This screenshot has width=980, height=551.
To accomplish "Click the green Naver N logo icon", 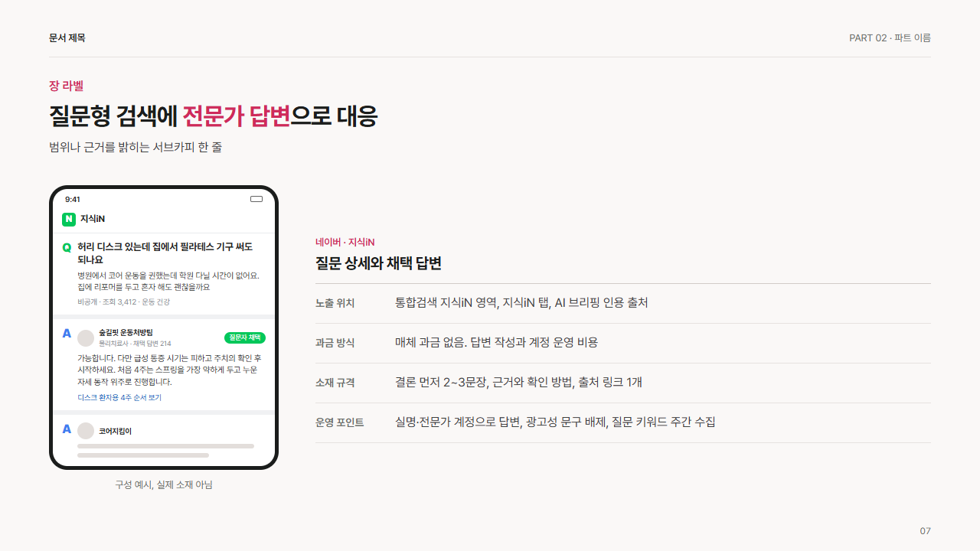I will (69, 220).
